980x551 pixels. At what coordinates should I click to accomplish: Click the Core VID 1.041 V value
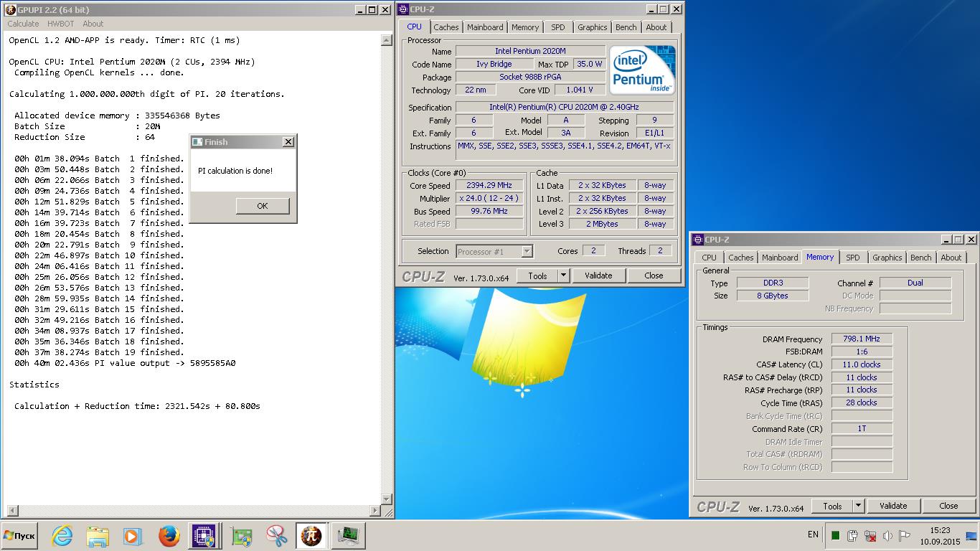click(x=580, y=90)
